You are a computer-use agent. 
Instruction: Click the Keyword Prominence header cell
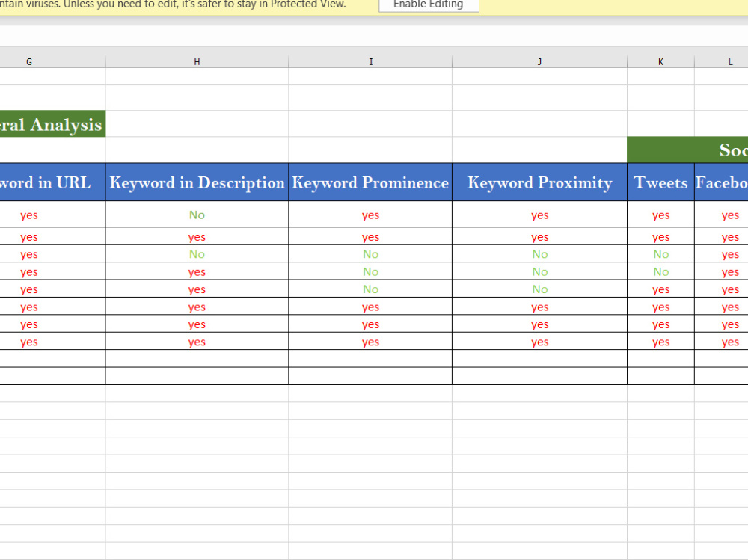coord(371,182)
